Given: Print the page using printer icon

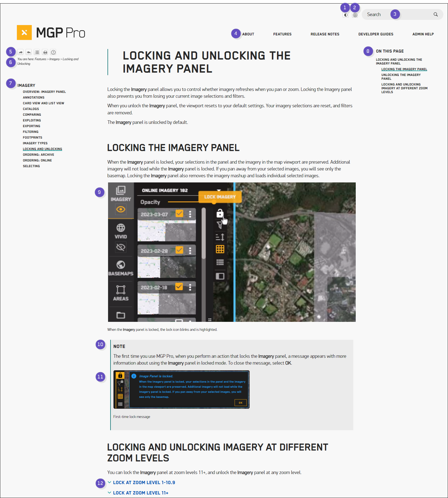Looking at the screenshot, I should click(45, 52).
